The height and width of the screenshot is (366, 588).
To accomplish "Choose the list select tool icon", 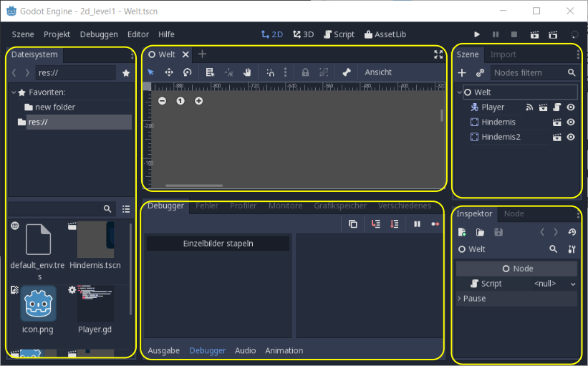I will [x=210, y=72].
